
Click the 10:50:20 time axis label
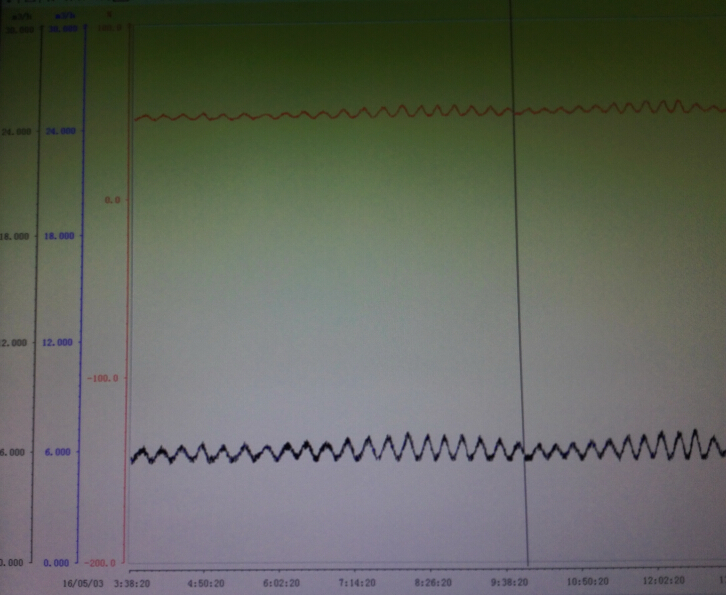(x=588, y=581)
